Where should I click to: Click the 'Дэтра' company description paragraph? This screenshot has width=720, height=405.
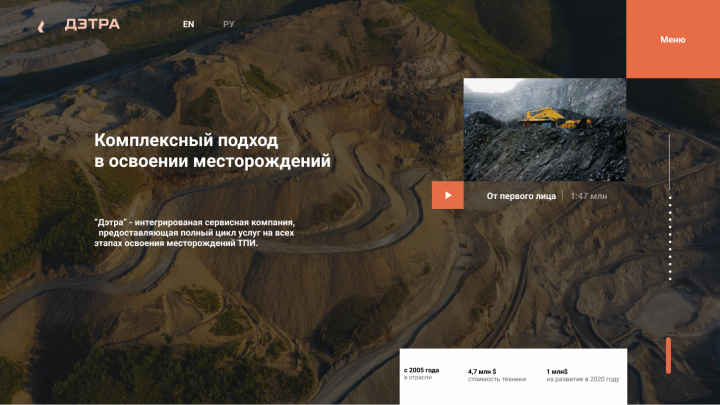point(195,233)
